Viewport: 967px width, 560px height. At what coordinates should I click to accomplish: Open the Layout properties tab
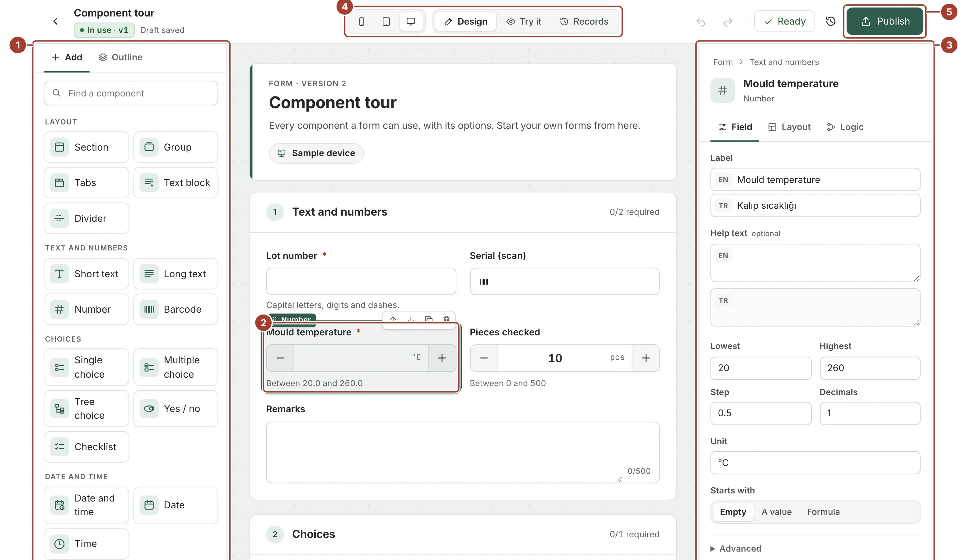[x=789, y=127]
